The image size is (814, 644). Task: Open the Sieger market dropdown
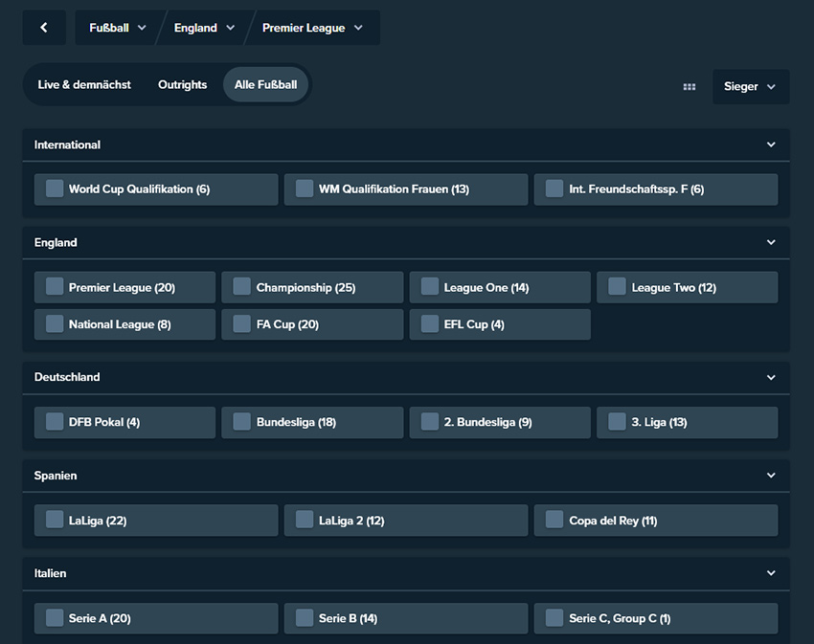[751, 87]
